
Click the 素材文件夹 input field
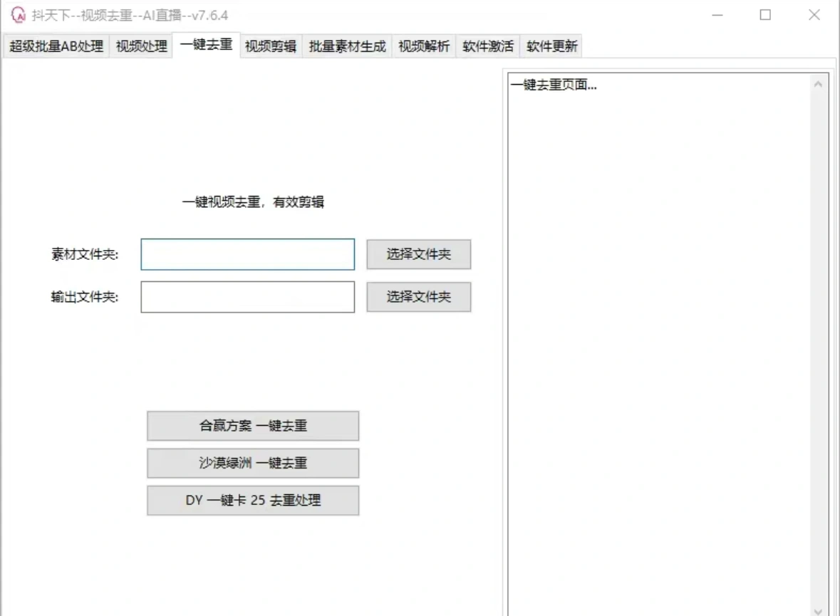pos(247,254)
